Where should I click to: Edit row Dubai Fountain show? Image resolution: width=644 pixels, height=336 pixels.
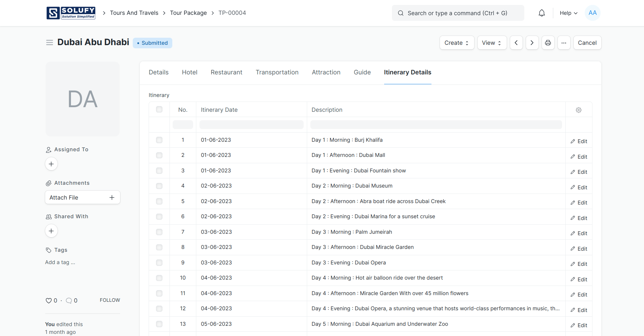[579, 172]
